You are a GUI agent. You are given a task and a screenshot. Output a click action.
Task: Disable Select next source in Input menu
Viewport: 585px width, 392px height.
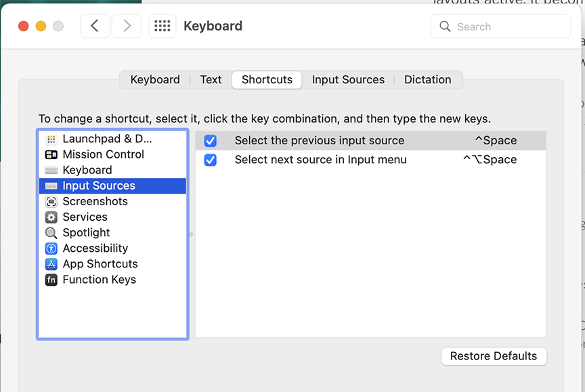click(x=211, y=160)
